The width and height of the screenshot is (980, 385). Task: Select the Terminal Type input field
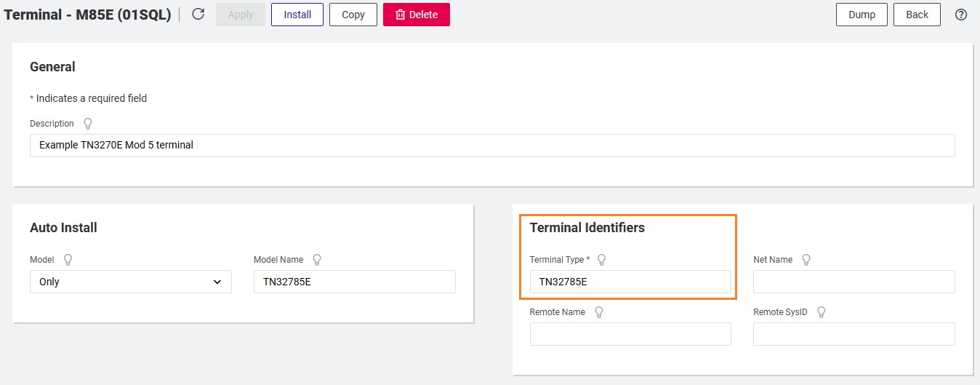630,282
